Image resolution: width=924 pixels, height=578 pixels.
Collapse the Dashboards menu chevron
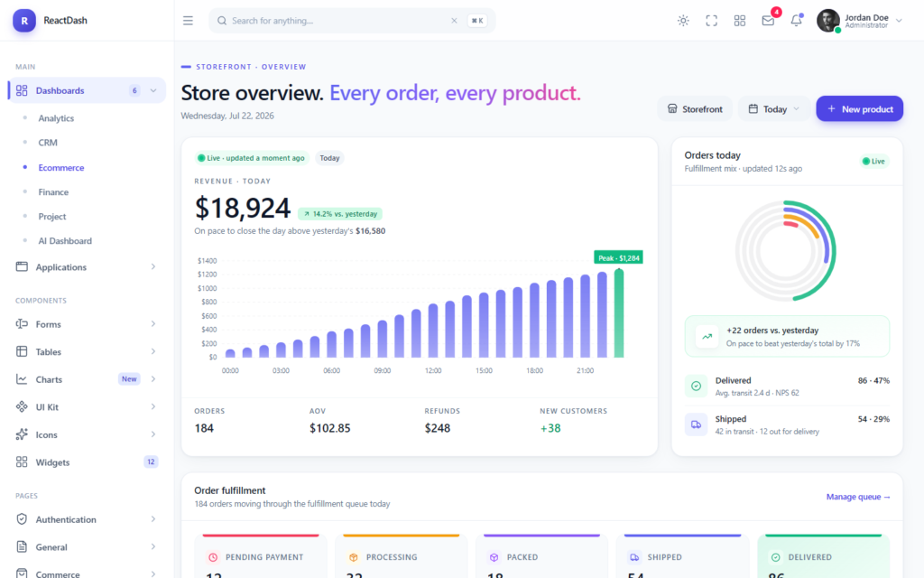coord(153,90)
